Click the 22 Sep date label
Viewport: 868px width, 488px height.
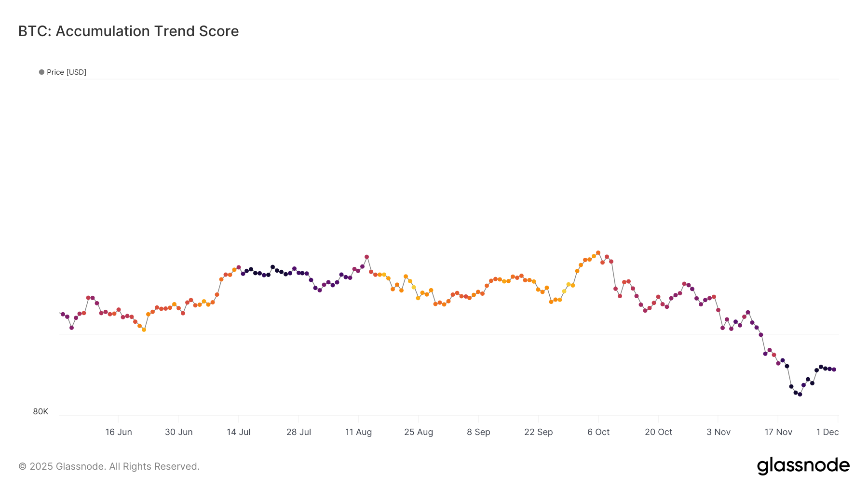(539, 432)
